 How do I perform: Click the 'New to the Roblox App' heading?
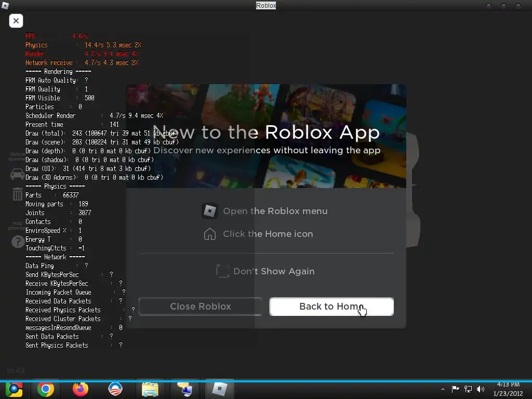[x=266, y=132]
